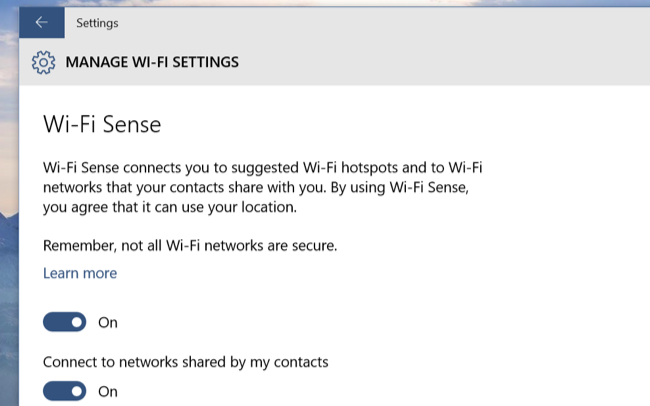650x406 pixels.
Task: Open the Learn more link
Action: point(80,273)
